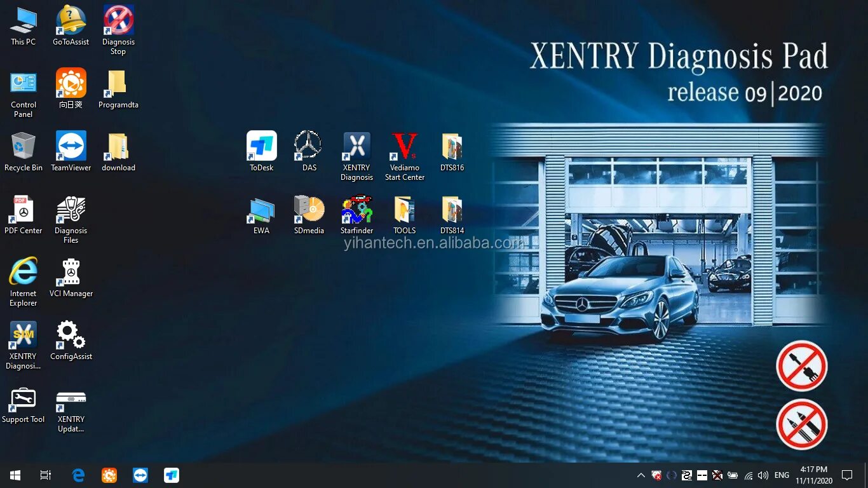
Task: Open SDmedia
Action: (309, 208)
